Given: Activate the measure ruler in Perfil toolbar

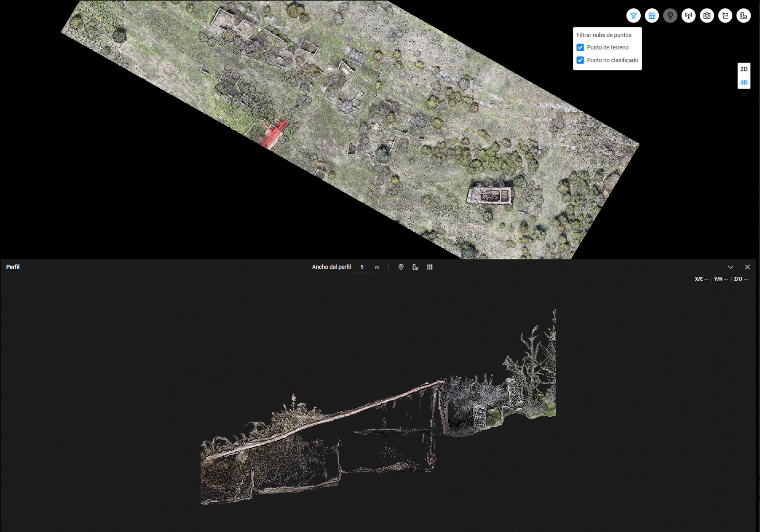Looking at the screenshot, I should coord(415,267).
